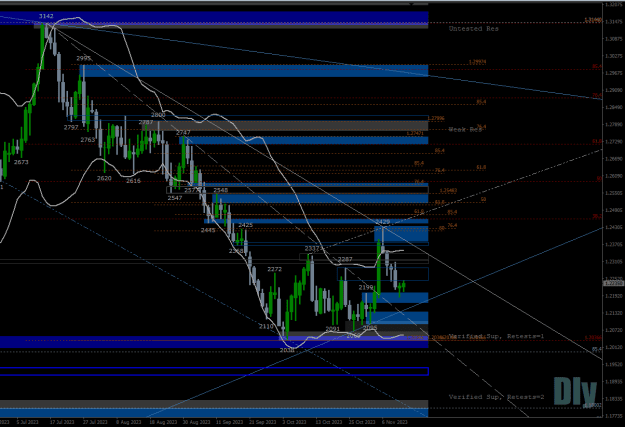Click the '18 Aug 2023' date label
Screen dimensions: 625x427
click(162, 422)
